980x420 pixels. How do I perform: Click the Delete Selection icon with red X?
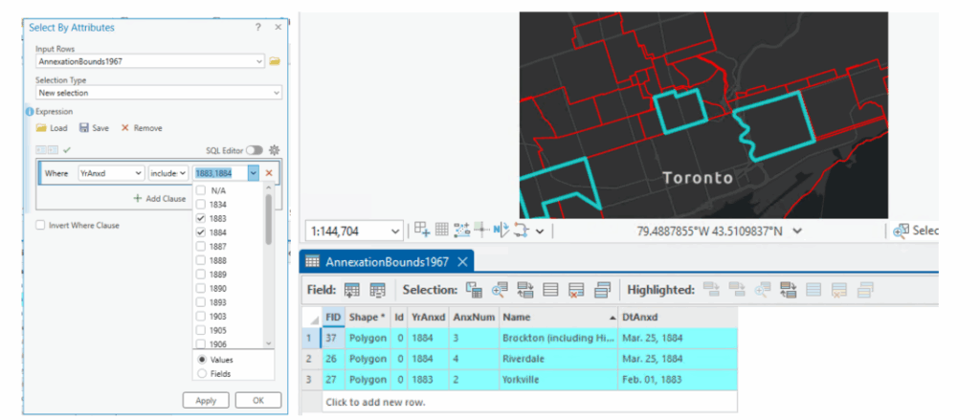click(576, 290)
